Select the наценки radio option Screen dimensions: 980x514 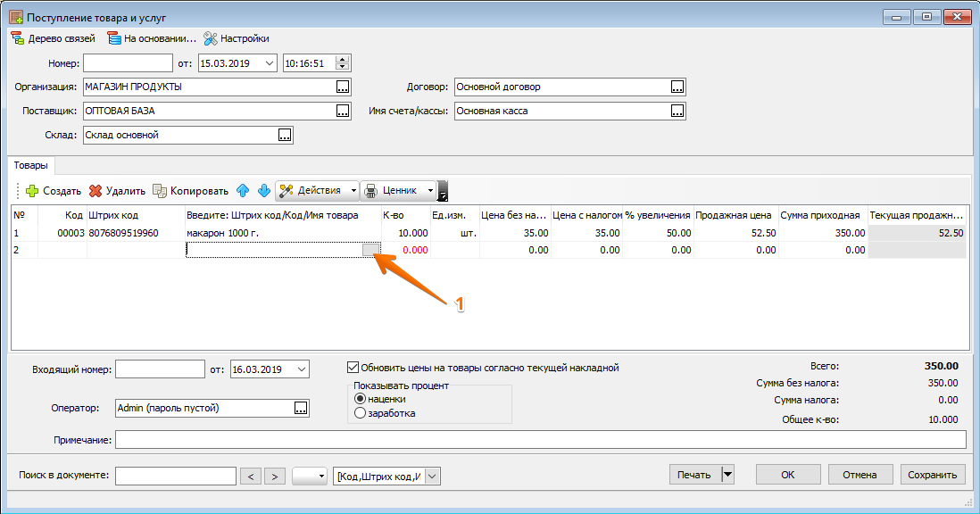(x=360, y=399)
